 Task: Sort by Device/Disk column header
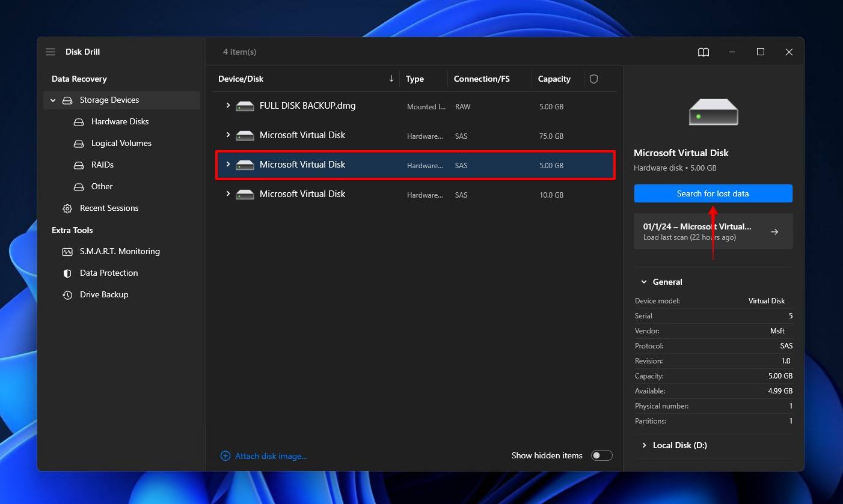tap(241, 79)
